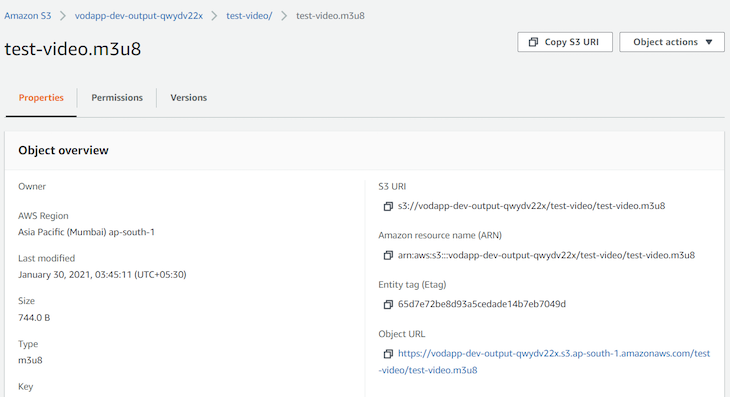Open the Object URL hyperlink
730x397 pixels.
[545, 362]
